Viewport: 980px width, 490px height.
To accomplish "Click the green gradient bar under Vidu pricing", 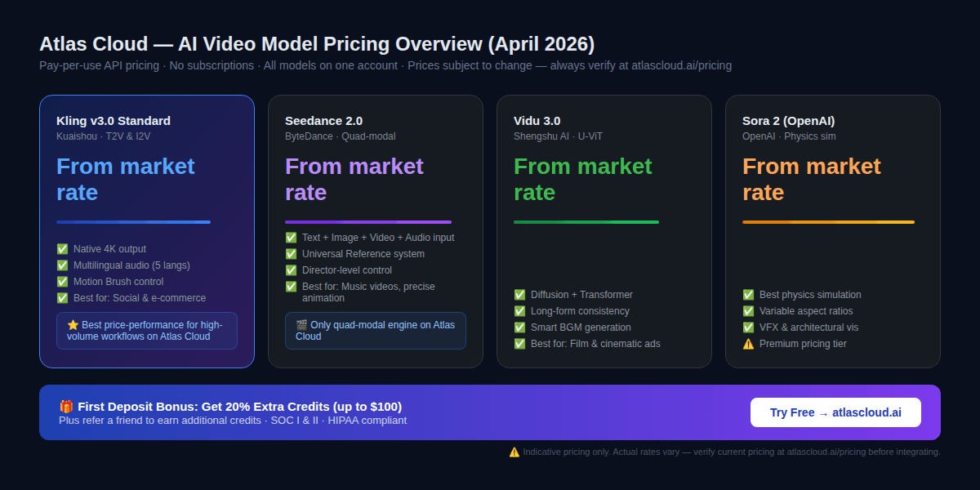I will [x=586, y=221].
